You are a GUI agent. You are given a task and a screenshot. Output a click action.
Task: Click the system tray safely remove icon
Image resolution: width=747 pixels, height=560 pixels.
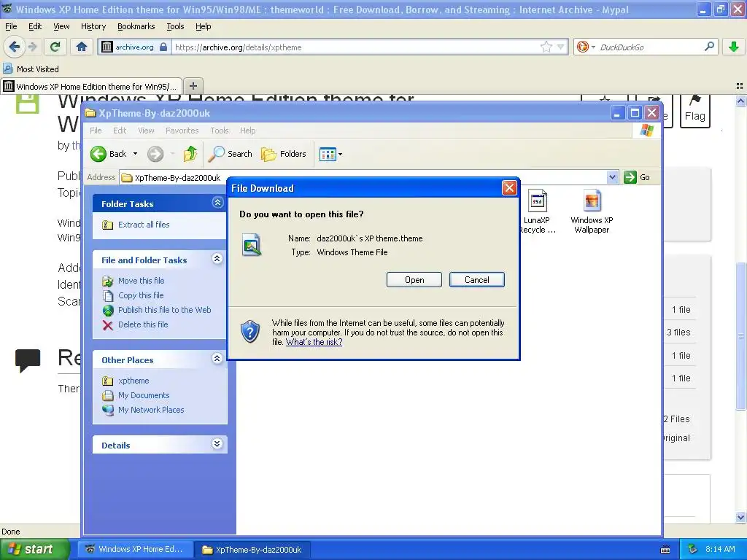[x=693, y=549]
